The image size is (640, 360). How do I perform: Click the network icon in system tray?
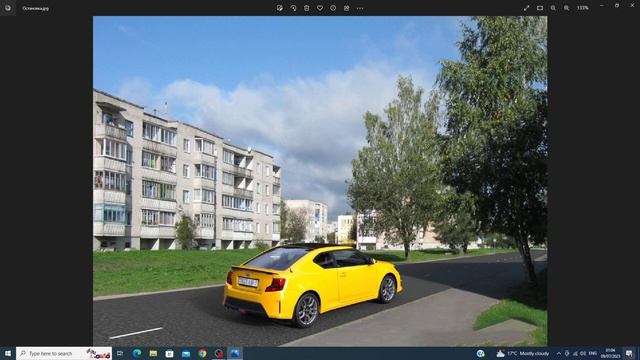tap(576, 353)
